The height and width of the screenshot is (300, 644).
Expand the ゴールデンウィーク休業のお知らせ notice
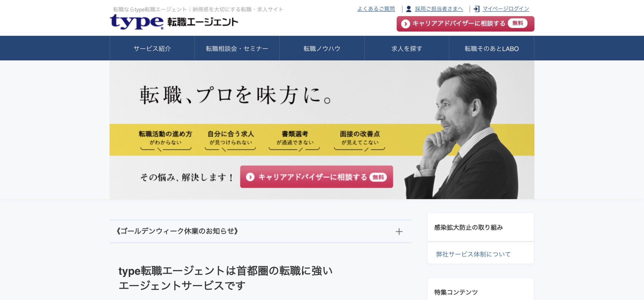click(x=399, y=232)
